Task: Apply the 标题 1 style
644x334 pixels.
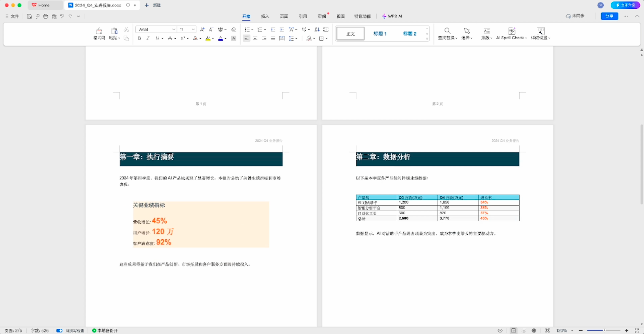Action: [x=380, y=33]
